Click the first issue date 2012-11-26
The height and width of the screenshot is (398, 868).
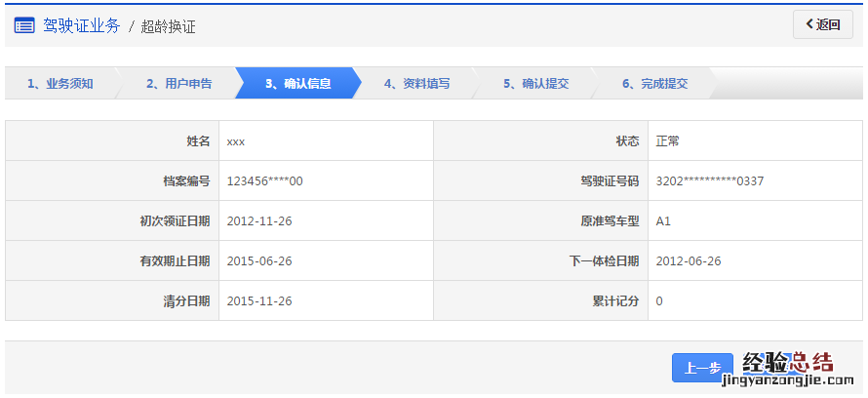[x=259, y=221]
